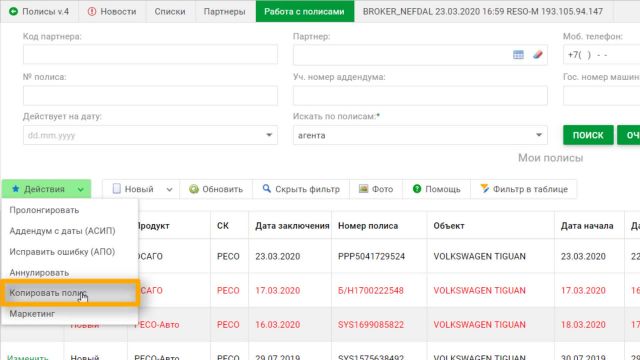Click the document icon on the Новый button

pos(116,189)
